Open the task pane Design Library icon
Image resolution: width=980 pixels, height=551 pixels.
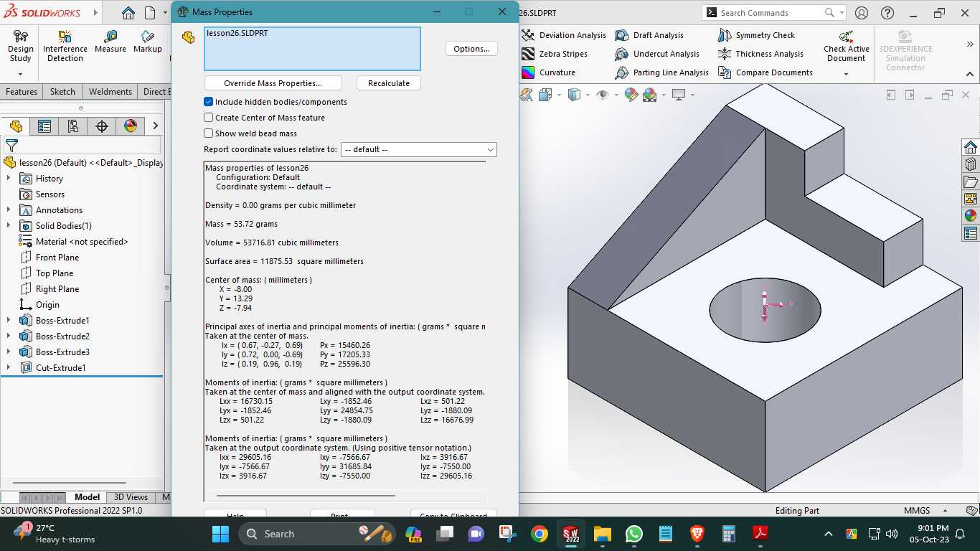click(x=971, y=164)
